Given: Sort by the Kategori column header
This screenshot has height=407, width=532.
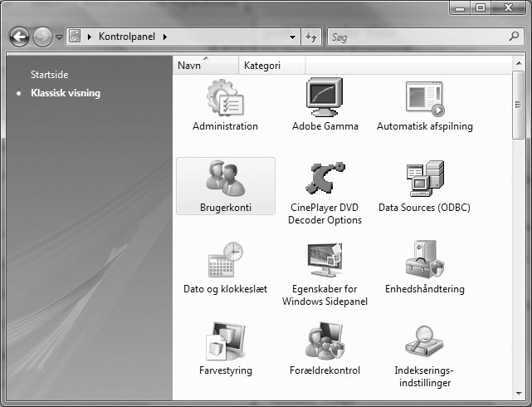Looking at the screenshot, I should (271, 65).
